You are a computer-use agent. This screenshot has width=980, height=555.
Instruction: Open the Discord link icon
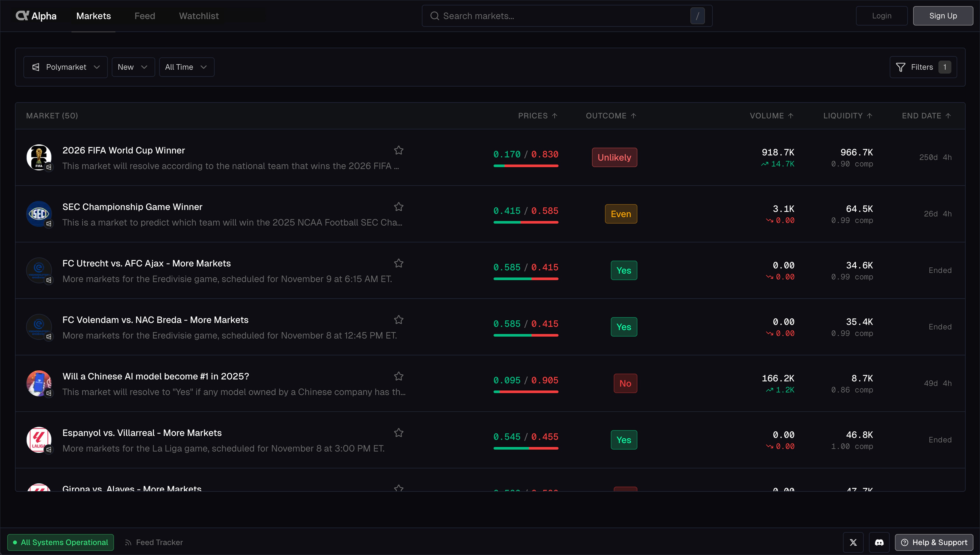pos(879,543)
